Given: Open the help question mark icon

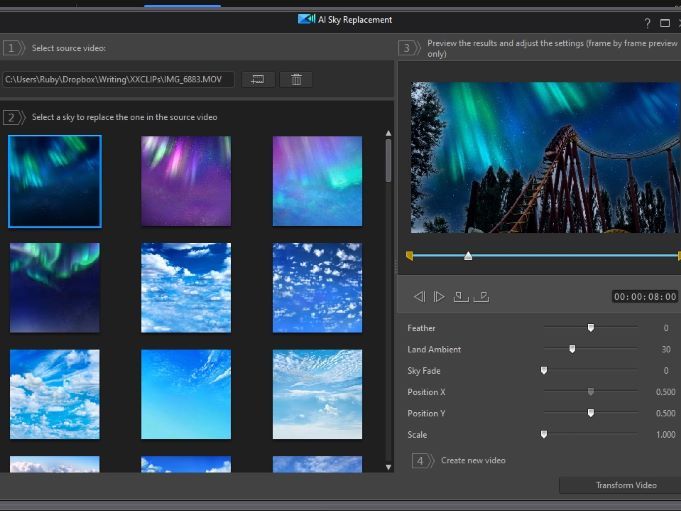Looking at the screenshot, I should click(647, 22).
